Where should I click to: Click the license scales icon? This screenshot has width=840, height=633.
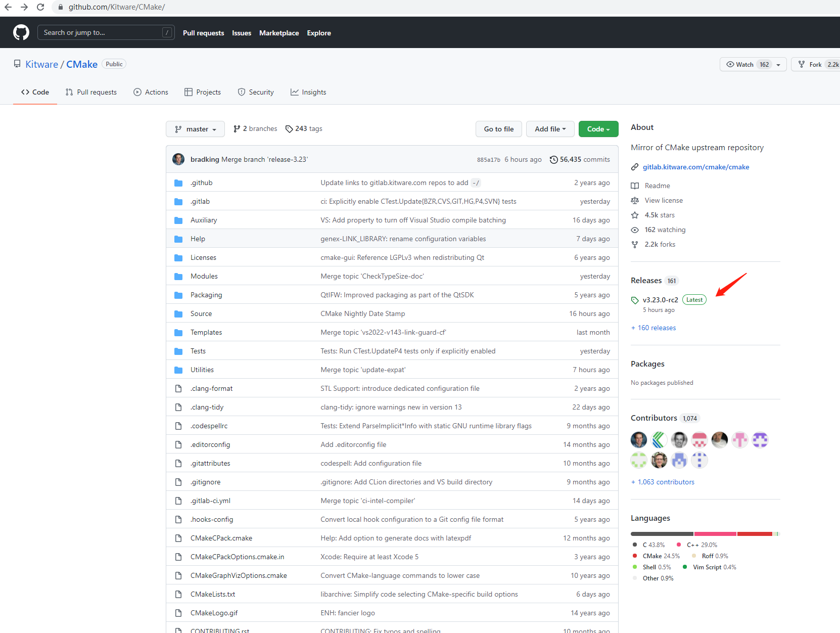635,201
